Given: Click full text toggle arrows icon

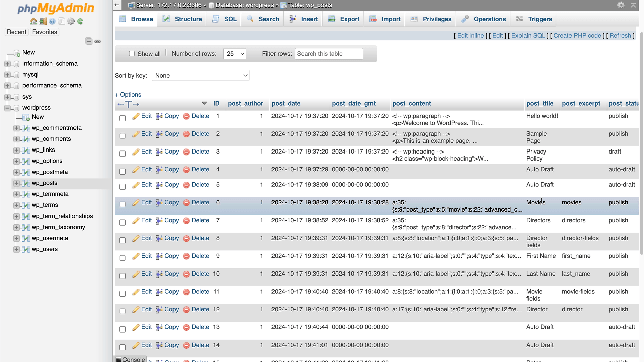Looking at the screenshot, I should [128, 104].
